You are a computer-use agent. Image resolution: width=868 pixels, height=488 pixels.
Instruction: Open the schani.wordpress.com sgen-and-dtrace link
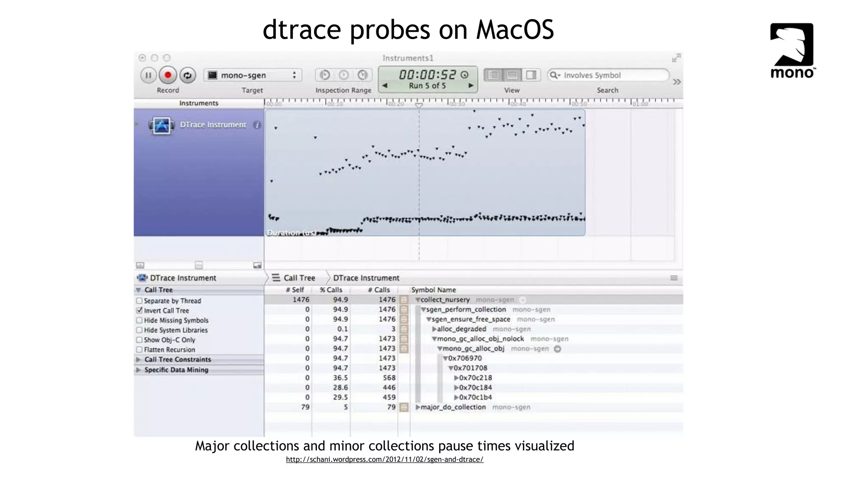[384, 460]
